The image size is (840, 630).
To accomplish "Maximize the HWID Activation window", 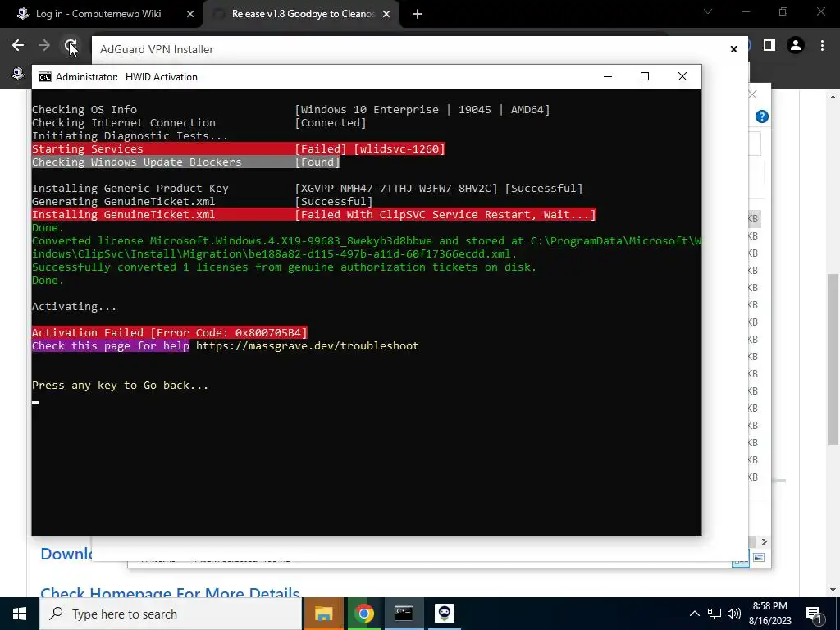I will 645,76.
